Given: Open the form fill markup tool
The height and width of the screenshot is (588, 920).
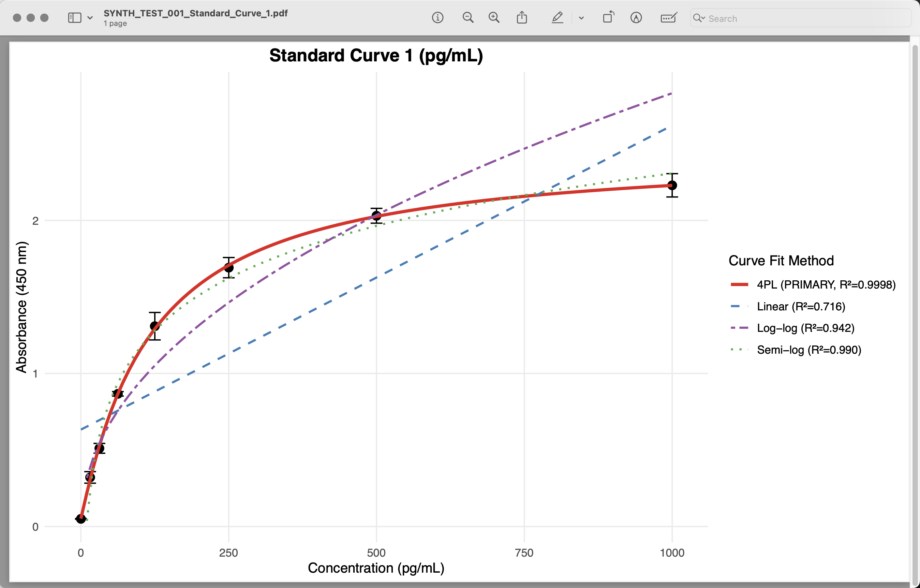Looking at the screenshot, I should point(668,18).
